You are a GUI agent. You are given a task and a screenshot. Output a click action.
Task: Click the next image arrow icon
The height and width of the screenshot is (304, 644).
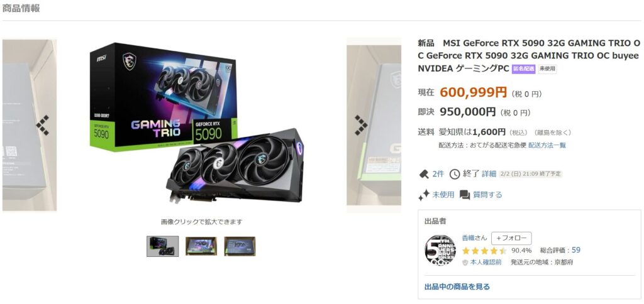(x=361, y=125)
